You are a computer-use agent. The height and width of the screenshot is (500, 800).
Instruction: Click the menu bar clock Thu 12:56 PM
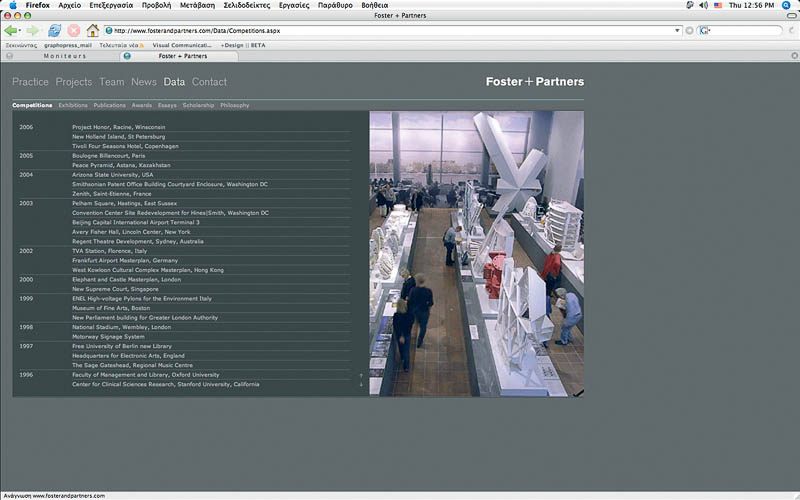tap(751, 5)
